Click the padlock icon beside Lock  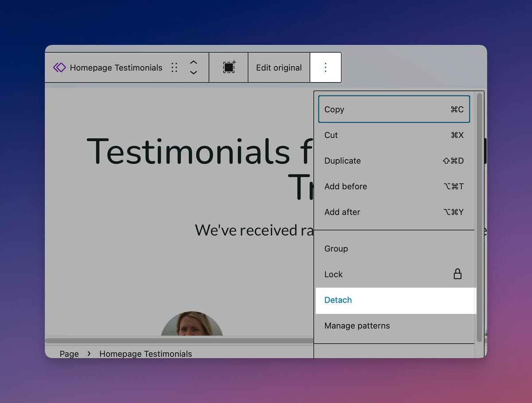(458, 274)
